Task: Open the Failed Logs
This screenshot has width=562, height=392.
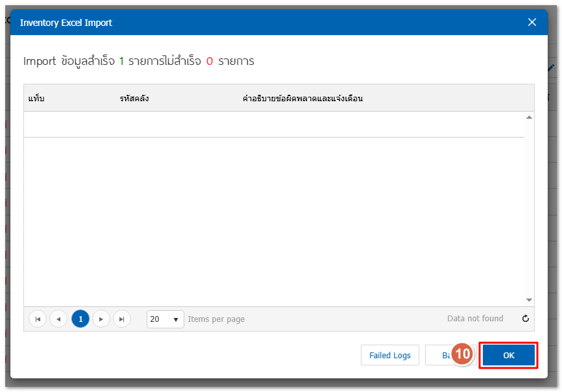Action: pyautogui.click(x=389, y=355)
